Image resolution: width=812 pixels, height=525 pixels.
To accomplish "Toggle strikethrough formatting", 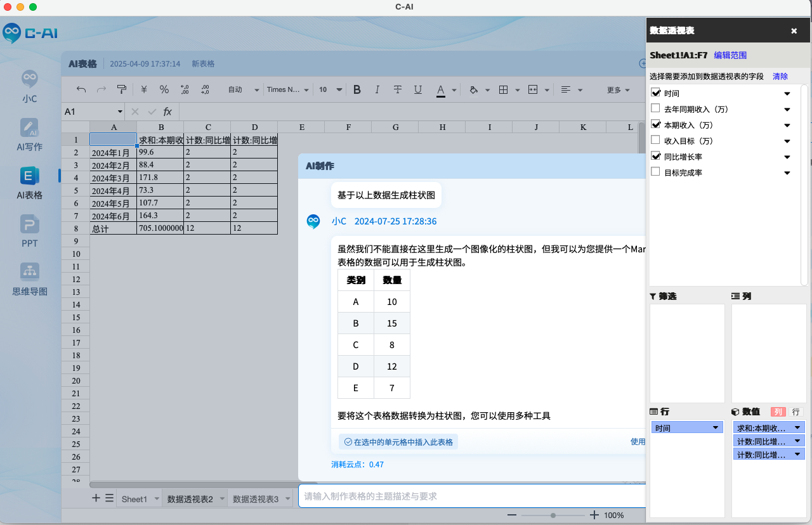I will coord(398,89).
